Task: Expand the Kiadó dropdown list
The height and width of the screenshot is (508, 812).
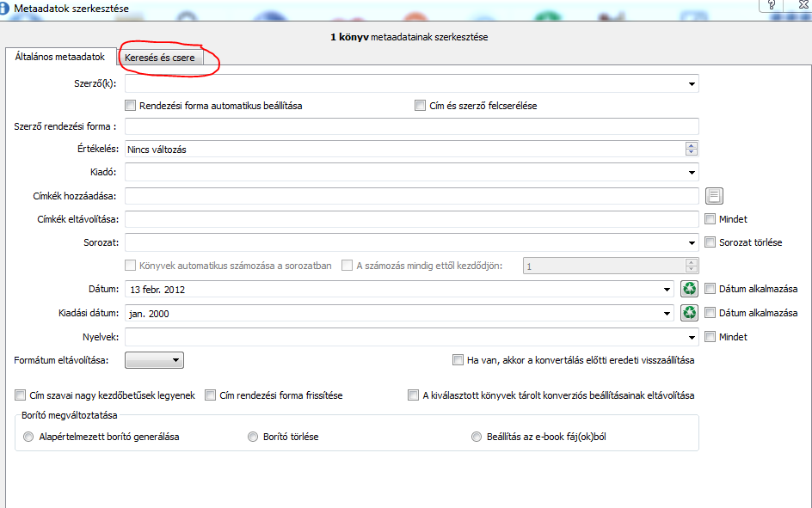Action: pyautogui.click(x=692, y=172)
